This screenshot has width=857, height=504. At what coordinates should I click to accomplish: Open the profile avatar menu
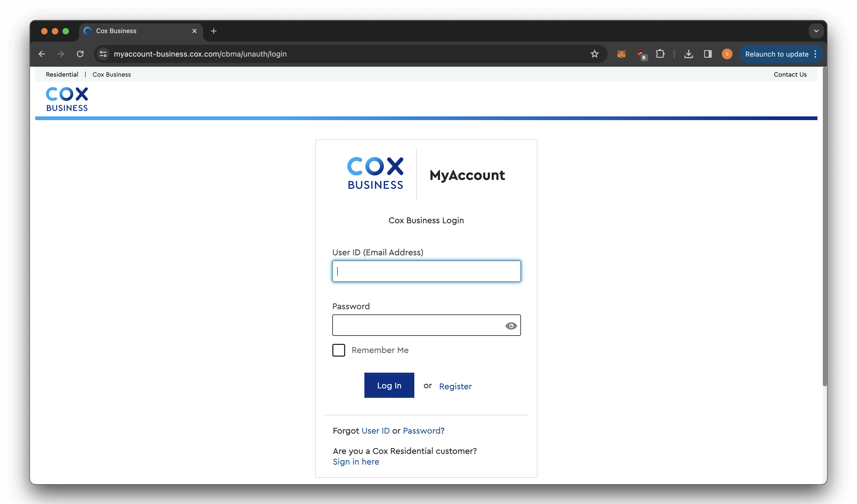click(727, 54)
